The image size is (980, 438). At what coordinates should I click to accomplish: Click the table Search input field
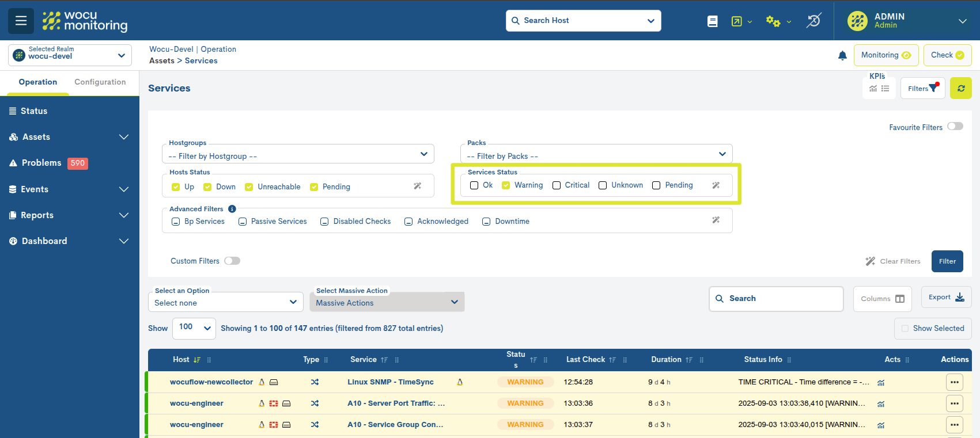(x=775, y=299)
